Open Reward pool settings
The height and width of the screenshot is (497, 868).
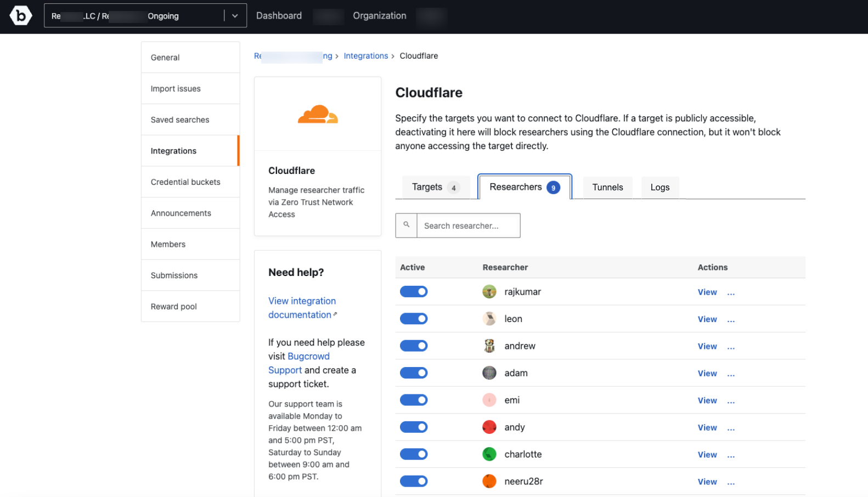coord(190,307)
